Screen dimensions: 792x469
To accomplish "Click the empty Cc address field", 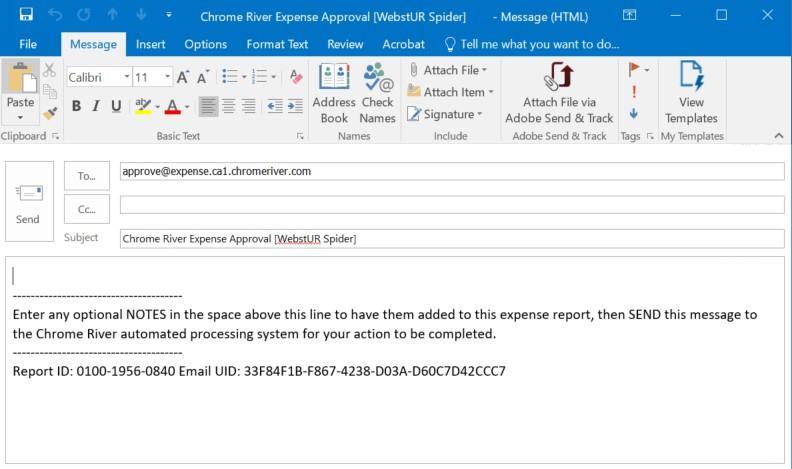I will 452,205.
